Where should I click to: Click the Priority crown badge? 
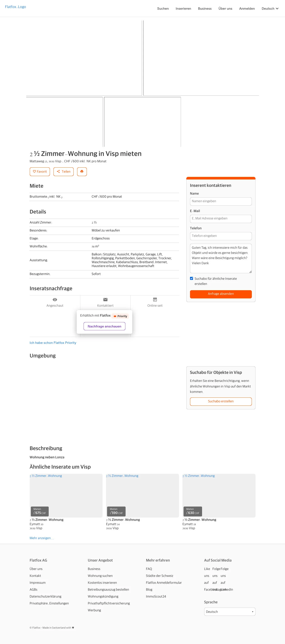[x=120, y=316]
